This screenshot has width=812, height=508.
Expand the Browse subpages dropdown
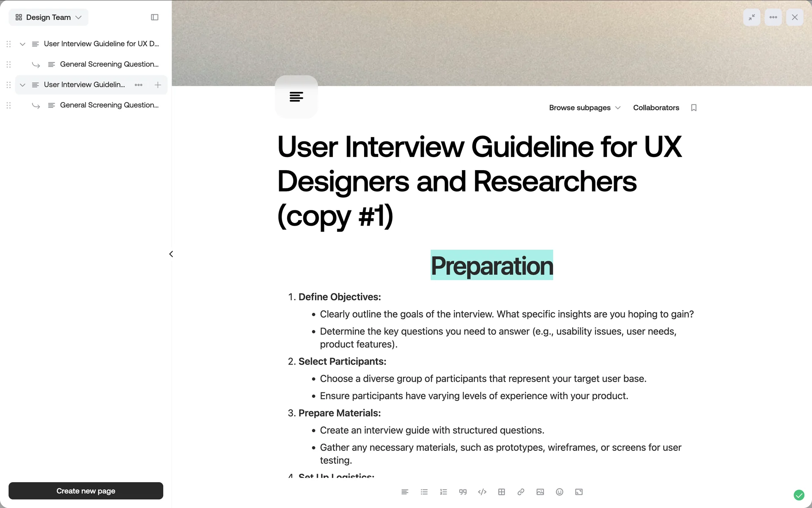point(584,108)
